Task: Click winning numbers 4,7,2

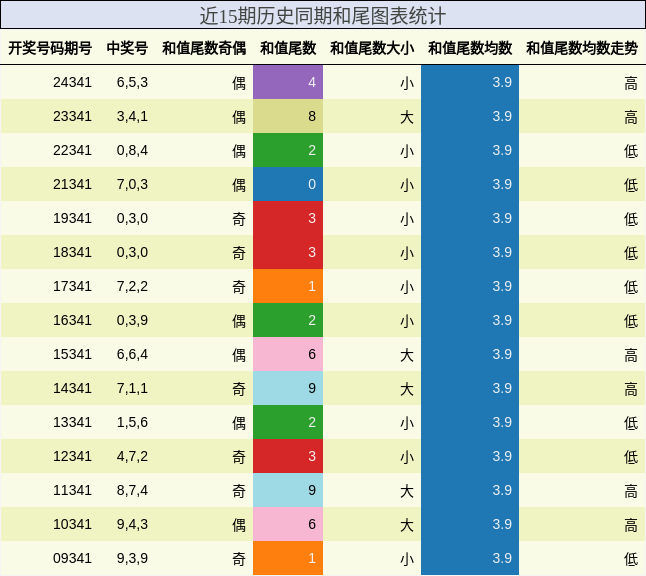Action: pos(132,456)
